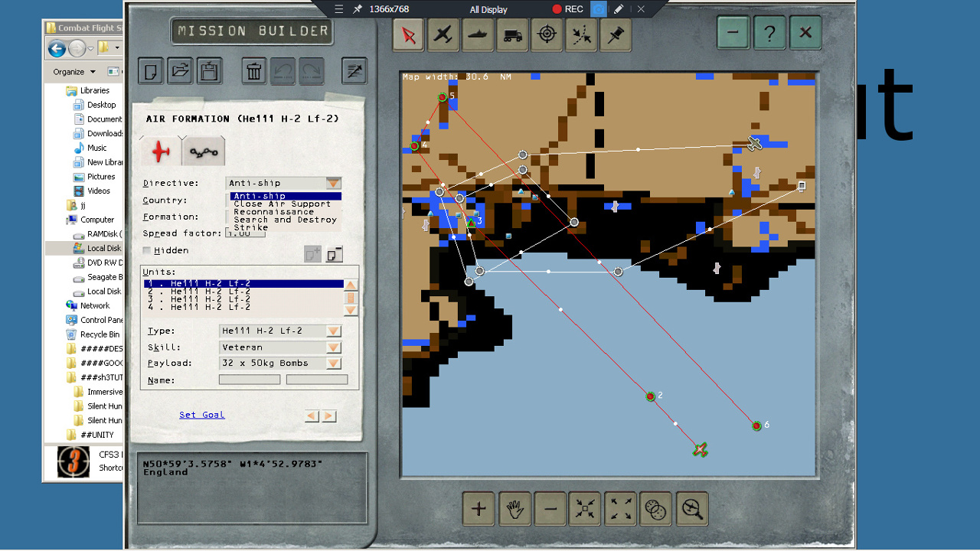The height and width of the screenshot is (551, 980).
Task: Open the Payload dropdown showing 32 x 50kg Bombs
Action: click(x=333, y=364)
